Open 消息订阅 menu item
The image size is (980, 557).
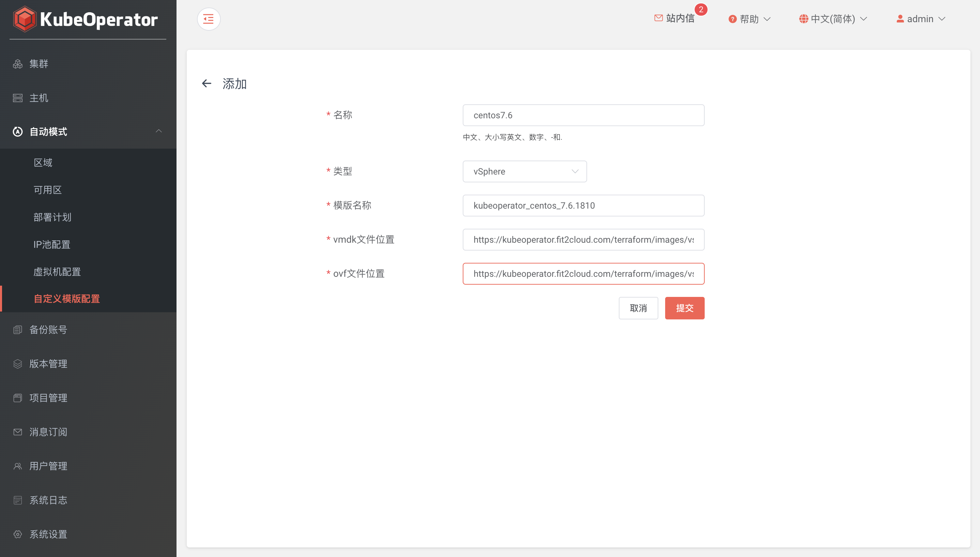88,432
